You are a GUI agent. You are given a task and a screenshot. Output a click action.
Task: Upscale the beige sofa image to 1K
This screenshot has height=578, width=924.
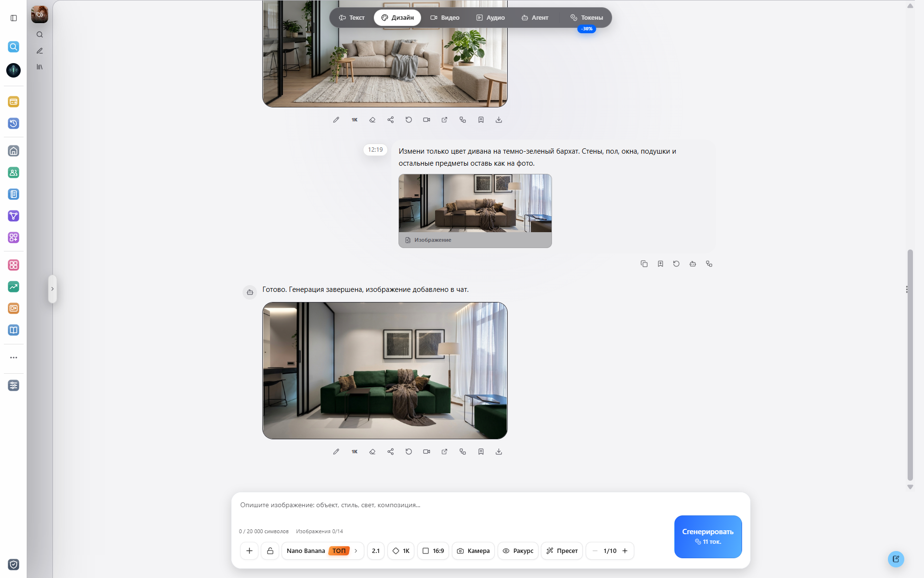tap(354, 119)
